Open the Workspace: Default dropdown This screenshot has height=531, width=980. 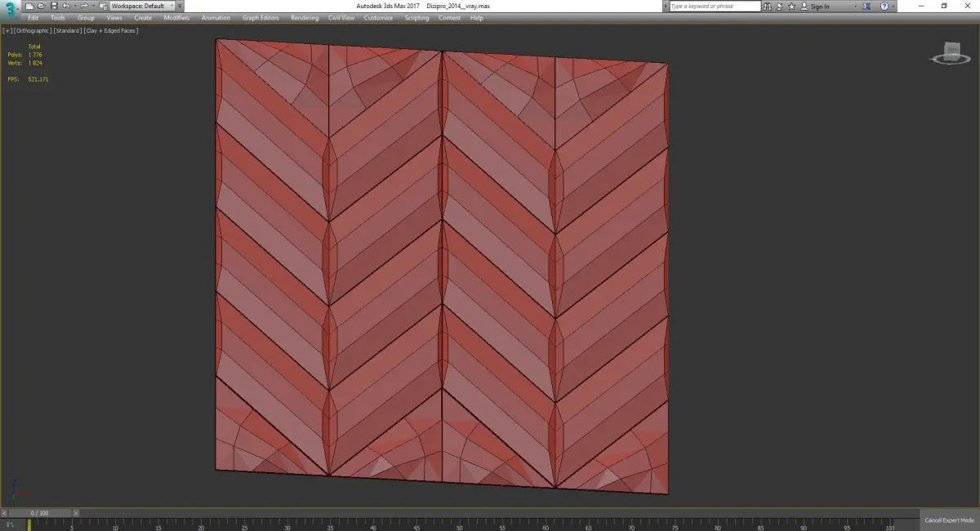tap(142, 6)
